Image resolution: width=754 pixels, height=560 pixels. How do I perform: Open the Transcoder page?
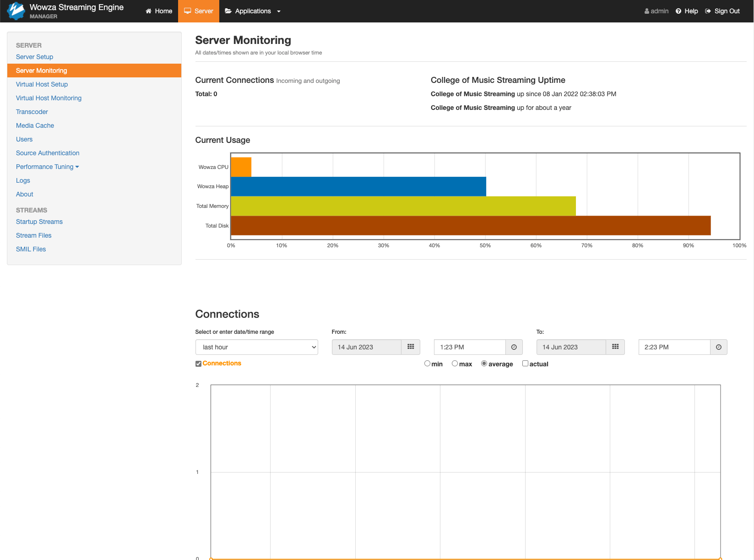[x=32, y=112]
